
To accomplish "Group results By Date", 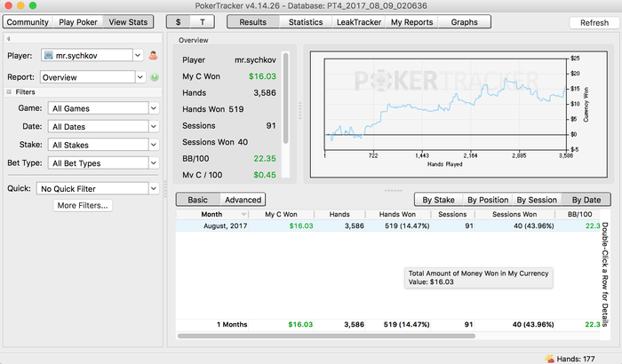I will point(586,200).
